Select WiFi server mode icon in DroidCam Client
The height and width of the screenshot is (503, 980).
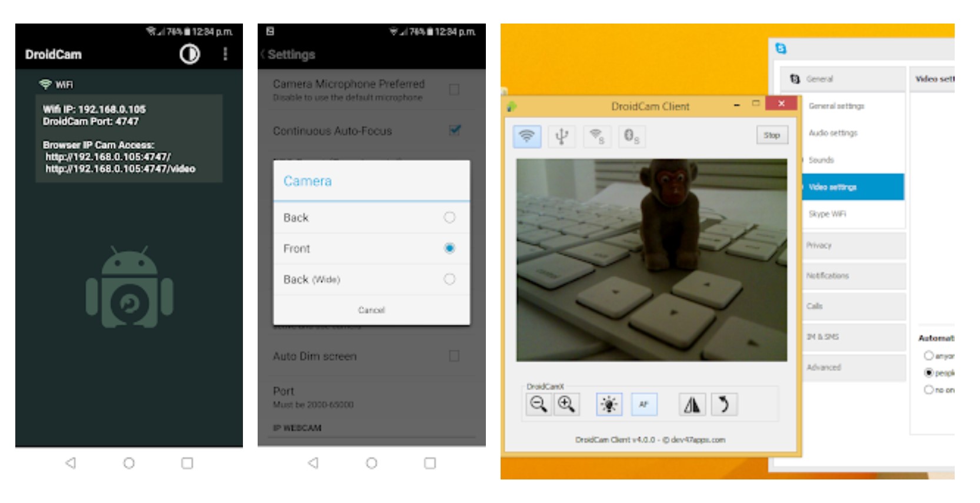pyautogui.click(x=597, y=136)
